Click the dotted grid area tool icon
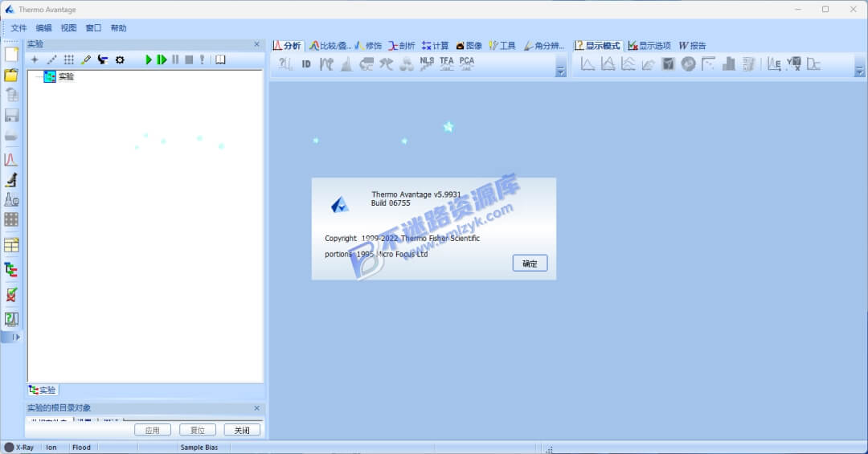This screenshot has height=454, width=868. tap(68, 59)
